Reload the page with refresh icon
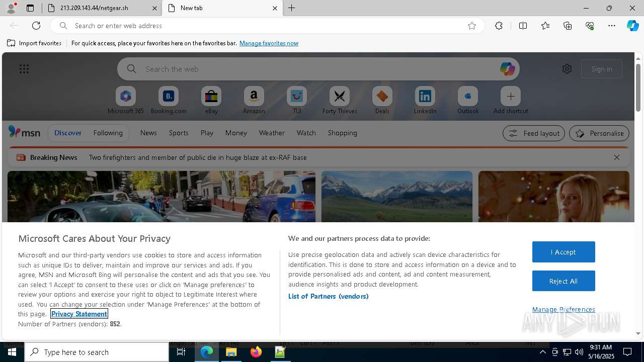 (36, 26)
